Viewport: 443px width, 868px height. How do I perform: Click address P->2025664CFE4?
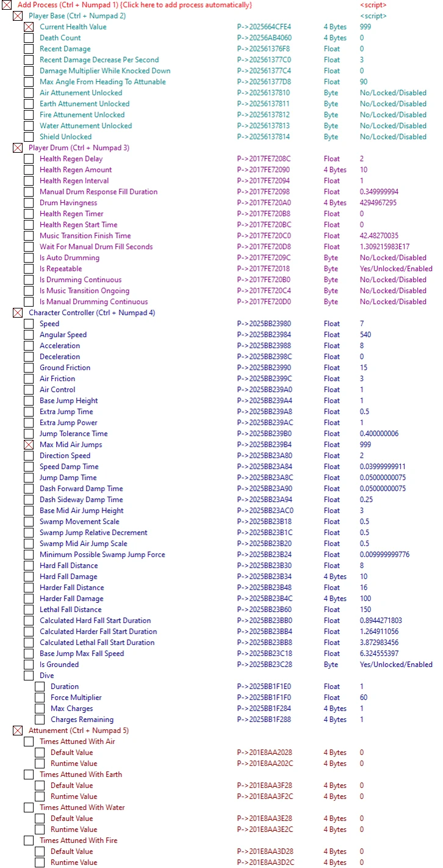(264, 27)
